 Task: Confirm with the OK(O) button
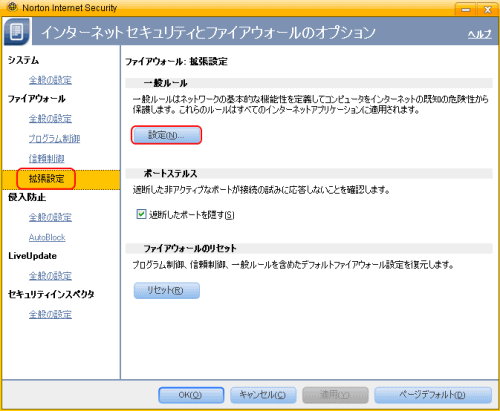tap(191, 395)
